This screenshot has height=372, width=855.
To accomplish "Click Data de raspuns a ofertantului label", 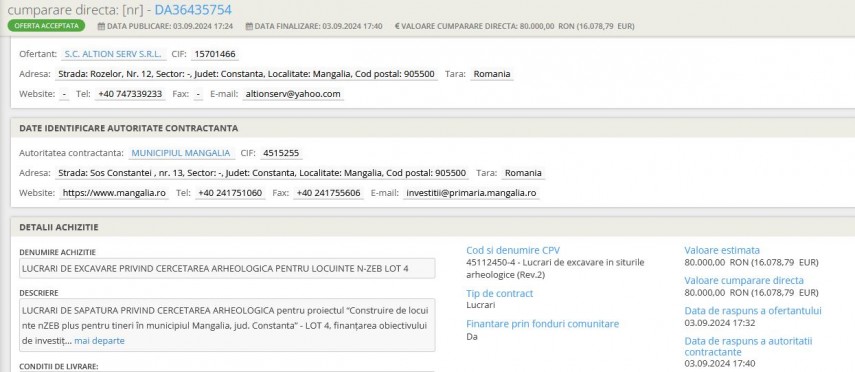I will (752, 311).
